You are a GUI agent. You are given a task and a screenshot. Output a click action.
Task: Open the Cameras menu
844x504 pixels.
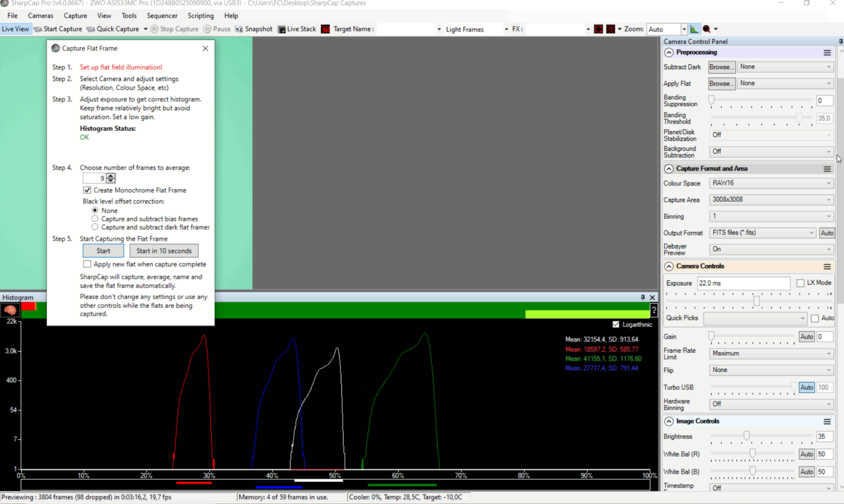(x=40, y=16)
